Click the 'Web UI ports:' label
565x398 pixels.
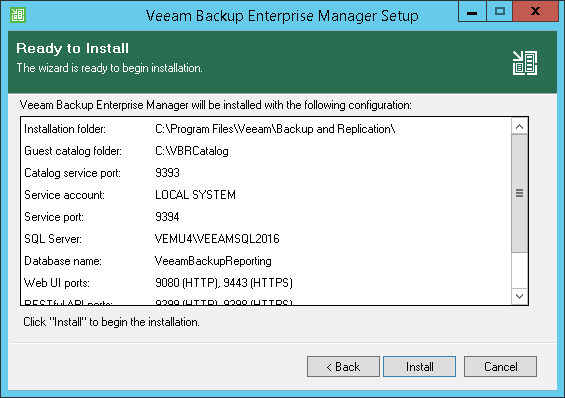pos(57,283)
